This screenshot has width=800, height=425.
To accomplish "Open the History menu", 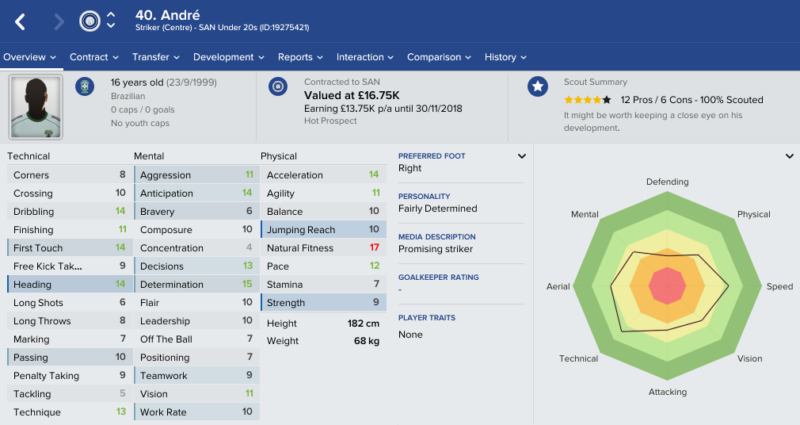I will tap(505, 57).
